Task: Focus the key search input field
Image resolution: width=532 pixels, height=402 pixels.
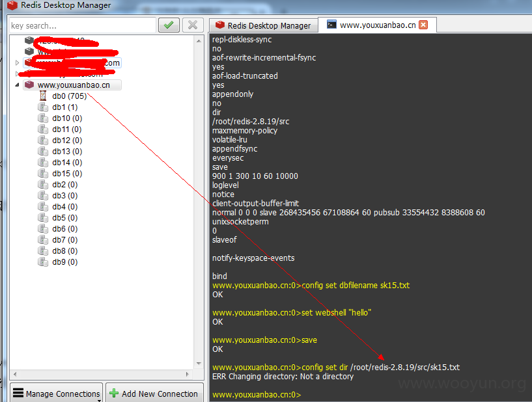Action: (83, 25)
